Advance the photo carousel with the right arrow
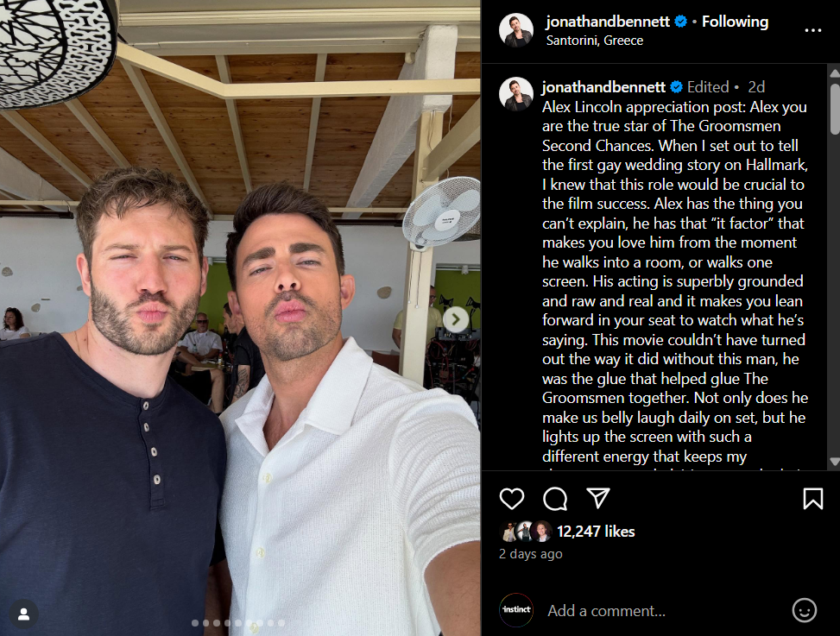 pyautogui.click(x=455, y=318)
